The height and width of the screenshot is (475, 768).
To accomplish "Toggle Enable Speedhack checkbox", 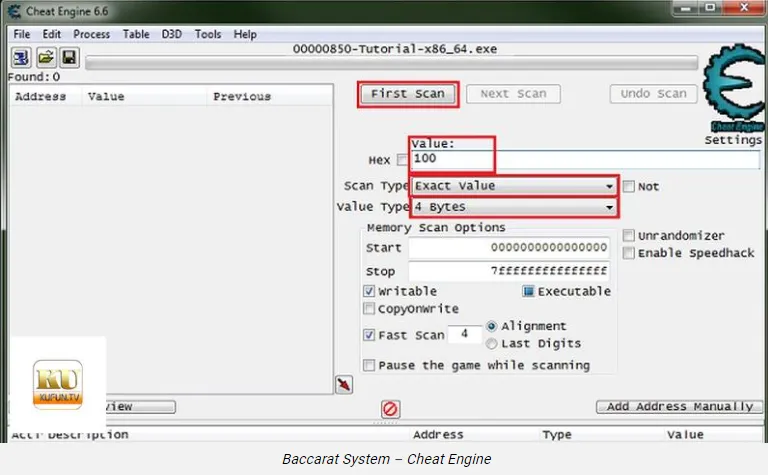I will 628,253.
